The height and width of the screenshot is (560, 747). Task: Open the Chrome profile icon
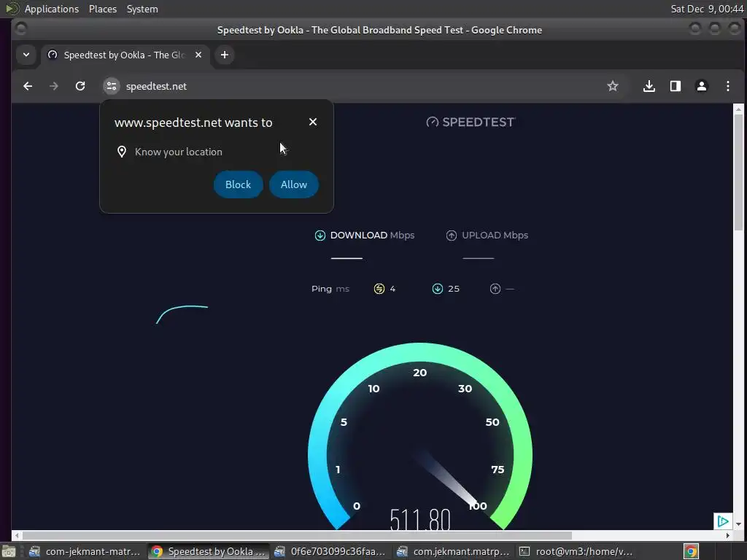click(701, 86)
